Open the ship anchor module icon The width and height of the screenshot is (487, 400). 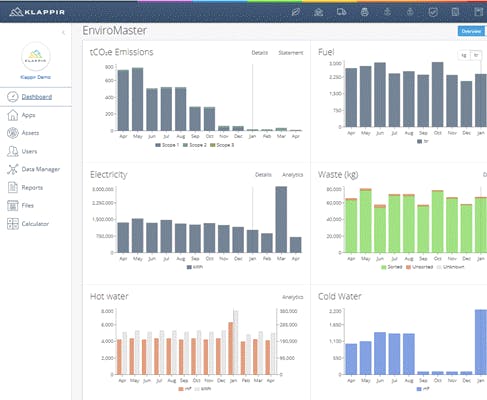pyautogui.click(x=387, y=12)
